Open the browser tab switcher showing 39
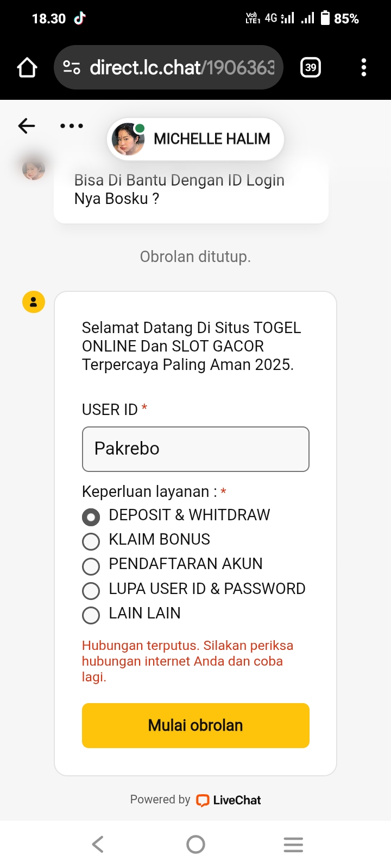 click(311, 68)
